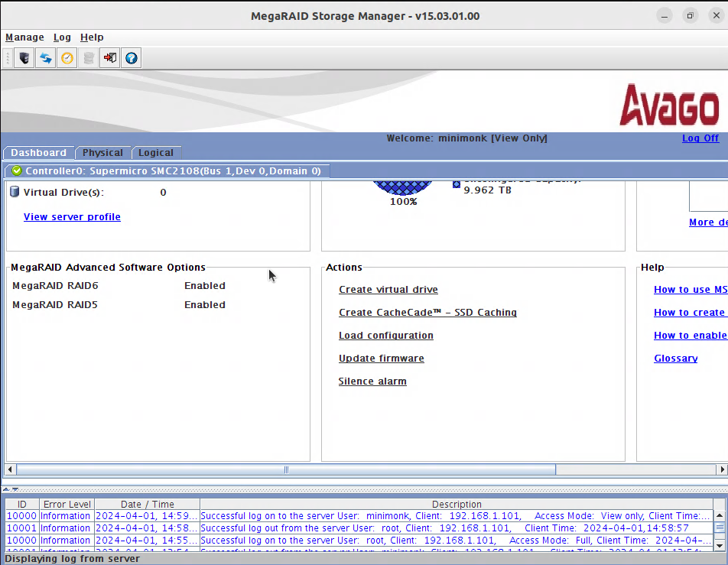Click the unconfigured capacity blue legend square

coord(457,184)
